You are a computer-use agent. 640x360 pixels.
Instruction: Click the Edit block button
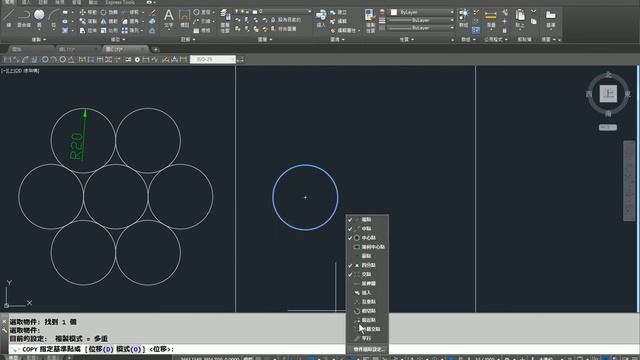click(338, 21)
